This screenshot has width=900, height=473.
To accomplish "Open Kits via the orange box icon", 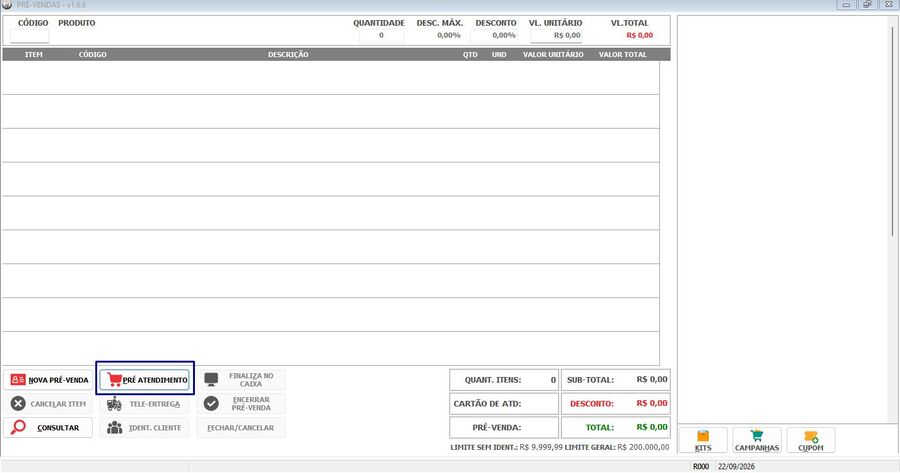I will click(703, 436).
